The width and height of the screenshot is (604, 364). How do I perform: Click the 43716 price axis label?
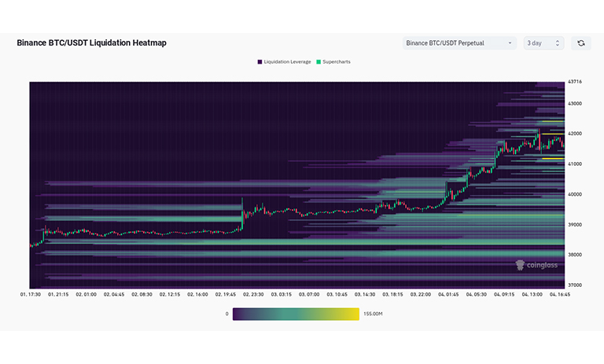[575, 82]
